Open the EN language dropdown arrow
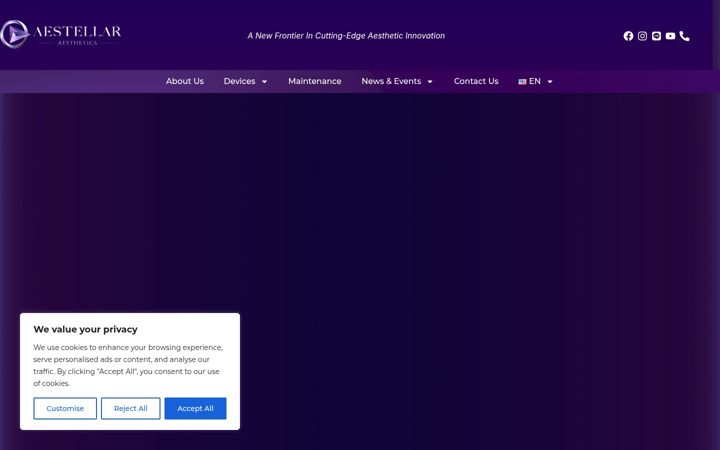 [550, 82]
